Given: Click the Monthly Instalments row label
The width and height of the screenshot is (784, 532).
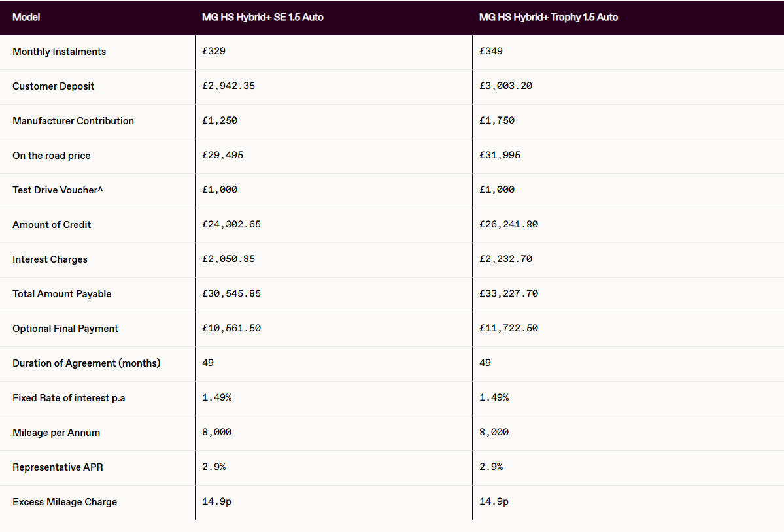Looking at the screenshot, I should [59, 52].
